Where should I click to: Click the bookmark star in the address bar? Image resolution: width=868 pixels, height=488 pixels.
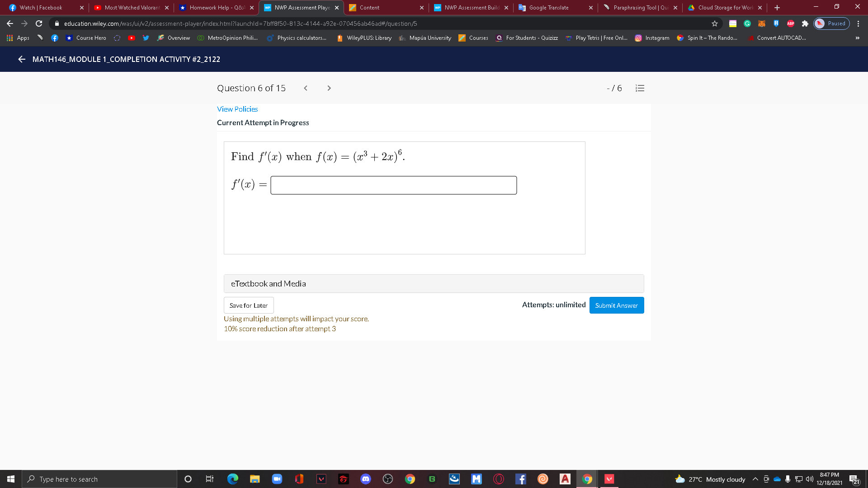click(715, 23)
